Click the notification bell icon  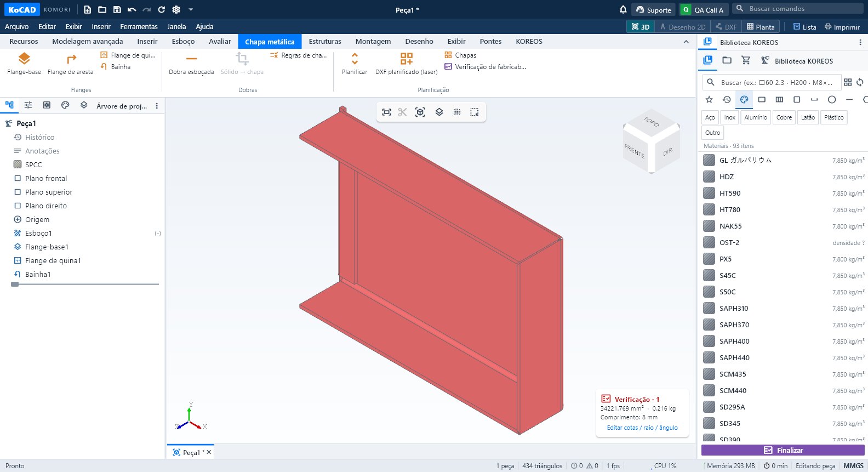(x=623, y=9)
